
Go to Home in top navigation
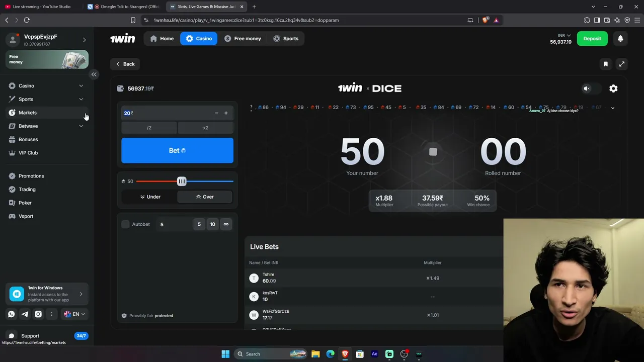coord(162,39)
